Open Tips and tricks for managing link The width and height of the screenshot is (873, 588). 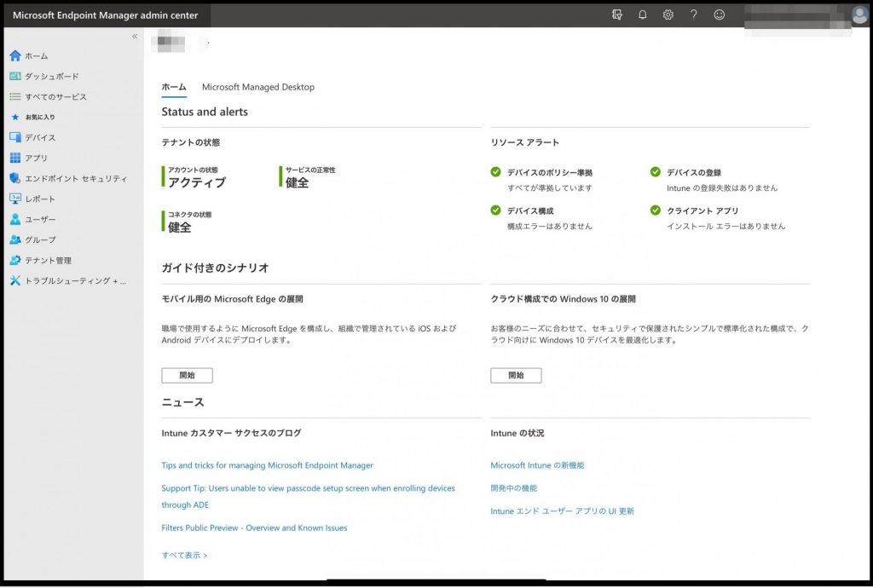click(267, 465)
